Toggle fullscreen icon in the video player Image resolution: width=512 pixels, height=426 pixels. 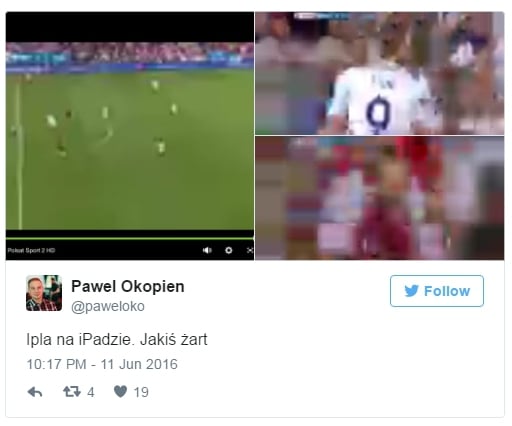250,250
